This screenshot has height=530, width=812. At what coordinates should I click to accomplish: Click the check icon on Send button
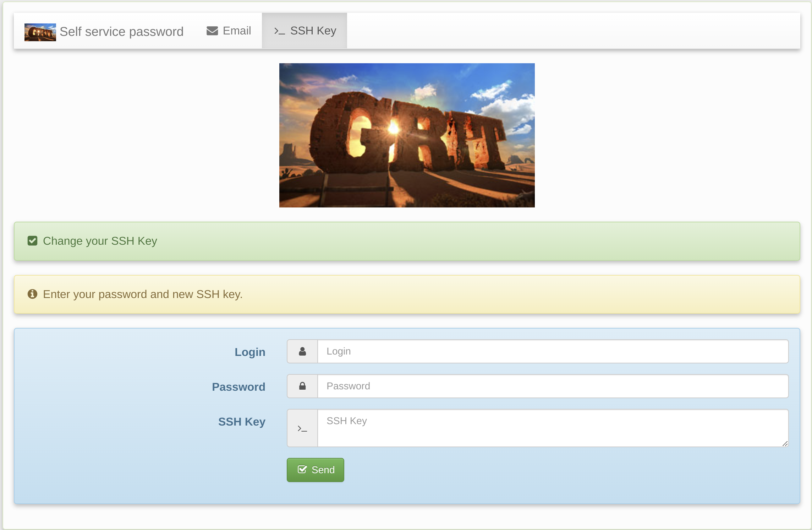coord(302,470)
